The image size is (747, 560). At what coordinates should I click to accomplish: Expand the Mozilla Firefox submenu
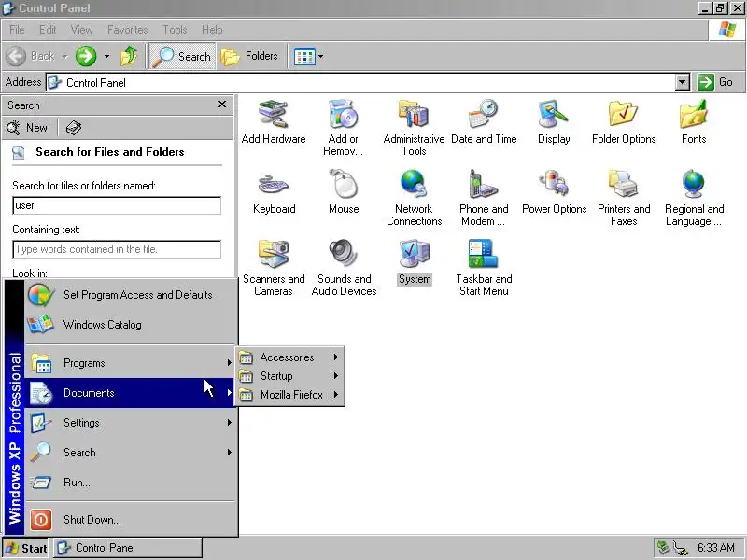tap(289, 395)
